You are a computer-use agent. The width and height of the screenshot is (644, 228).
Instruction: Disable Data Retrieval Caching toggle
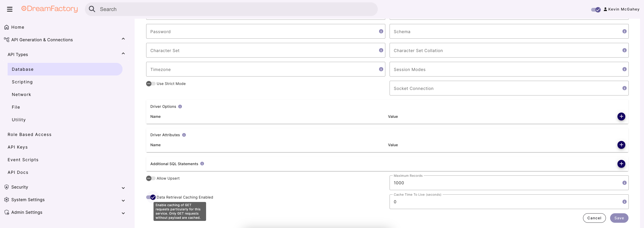click(x=151, y=197)
